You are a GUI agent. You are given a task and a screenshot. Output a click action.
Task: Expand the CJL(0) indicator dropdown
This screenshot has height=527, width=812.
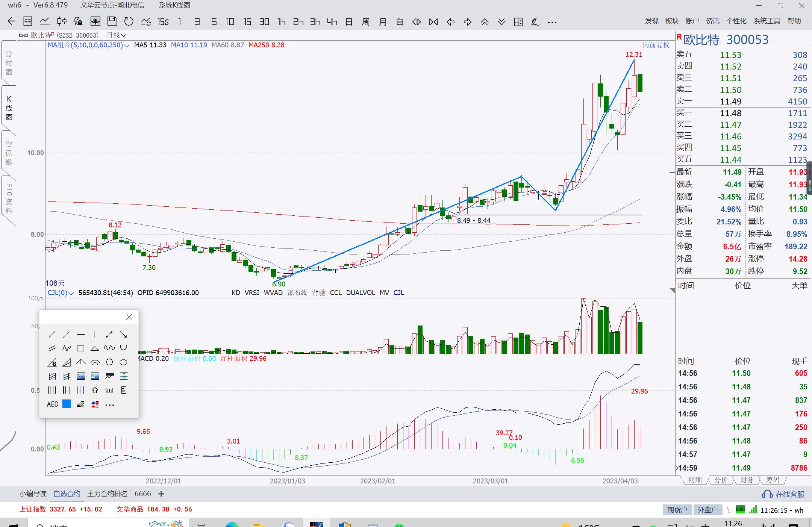[x=71, y=293]
